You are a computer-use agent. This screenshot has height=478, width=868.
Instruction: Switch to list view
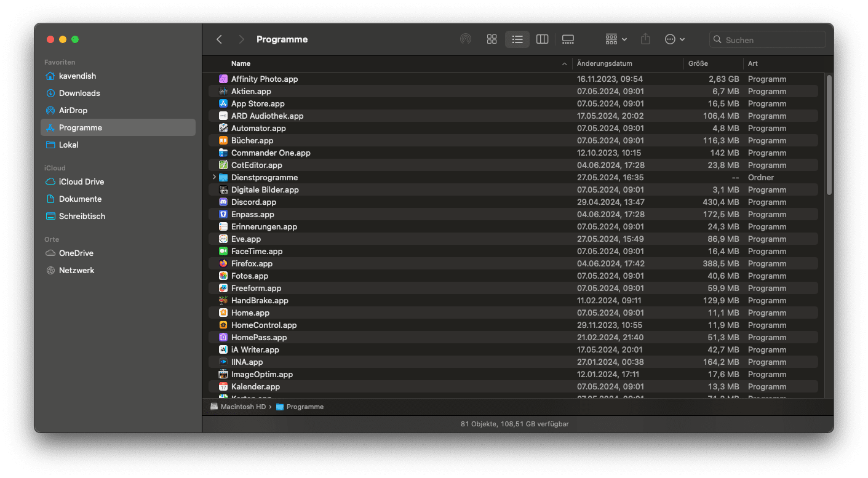pos(517,39)
